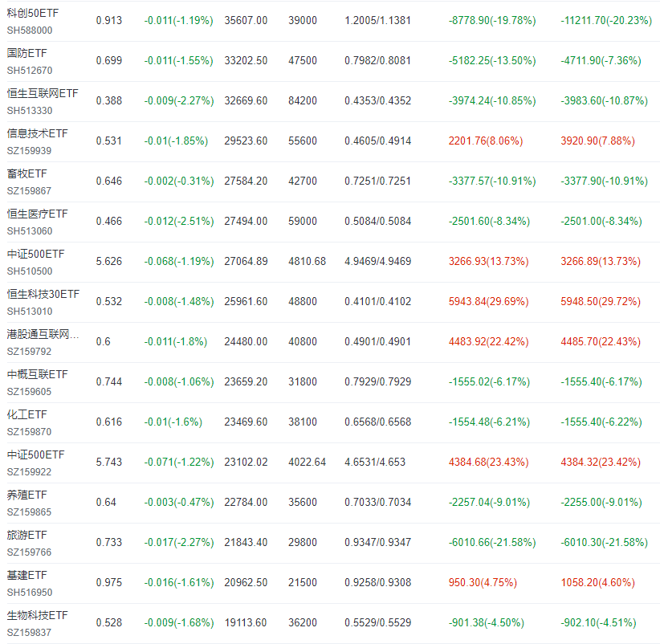Open the 恒生互联网ETF fund name
Screen dimensions: 660x644
click(43, 93)
